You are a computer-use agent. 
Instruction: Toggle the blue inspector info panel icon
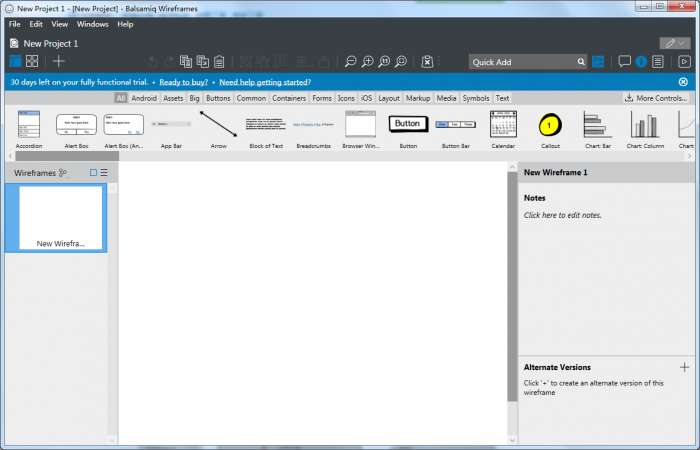(641, 62)
